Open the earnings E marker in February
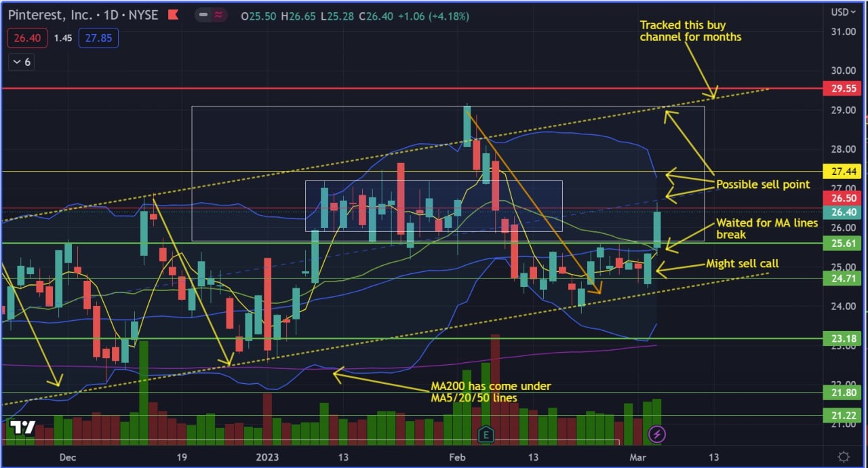Image resolution: width=868 pixels, height=468 pixels. pos(486,434)
